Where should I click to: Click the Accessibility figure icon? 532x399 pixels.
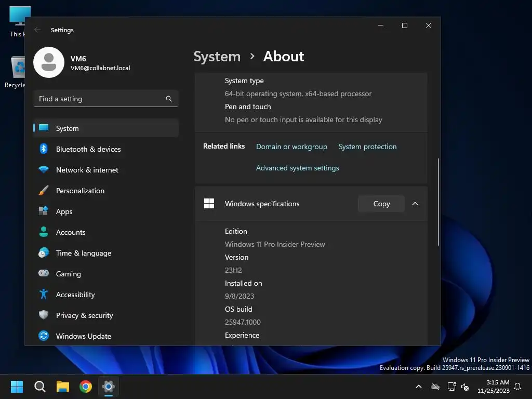(44, 294)
